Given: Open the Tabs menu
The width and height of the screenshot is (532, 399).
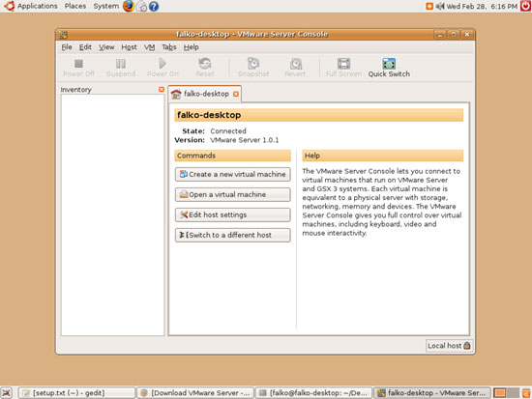Looking at the screenshot, I should [169, 47].
